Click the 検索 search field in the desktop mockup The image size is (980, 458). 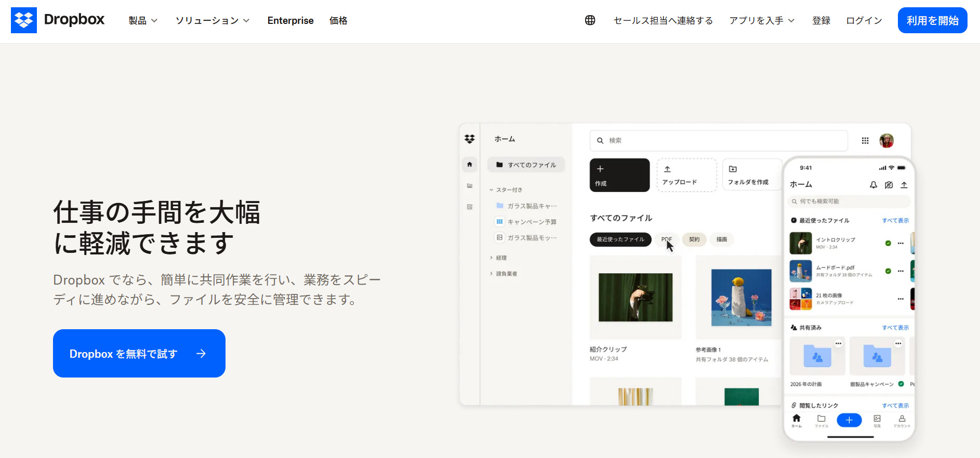pos(719,141)
